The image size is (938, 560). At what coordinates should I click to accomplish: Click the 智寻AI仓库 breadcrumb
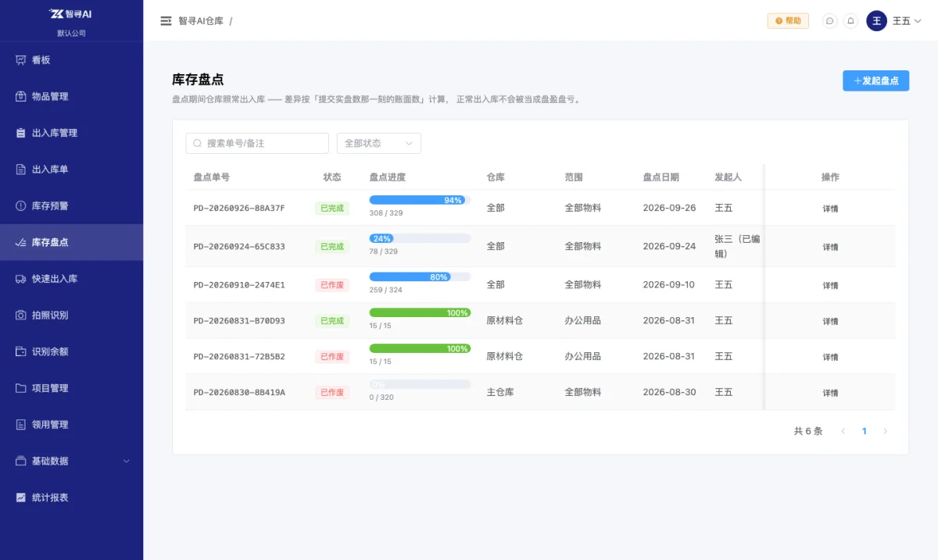[x=201, y=21]
